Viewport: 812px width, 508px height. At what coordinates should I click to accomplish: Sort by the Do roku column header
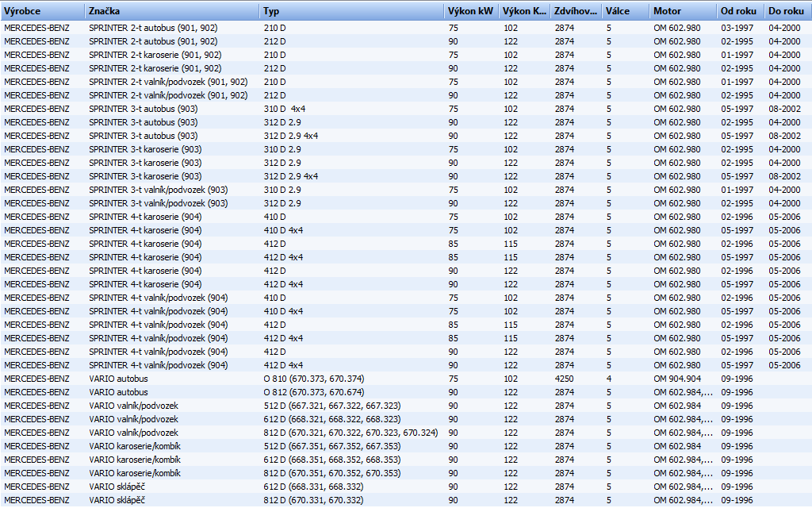(x=788, y=11)
